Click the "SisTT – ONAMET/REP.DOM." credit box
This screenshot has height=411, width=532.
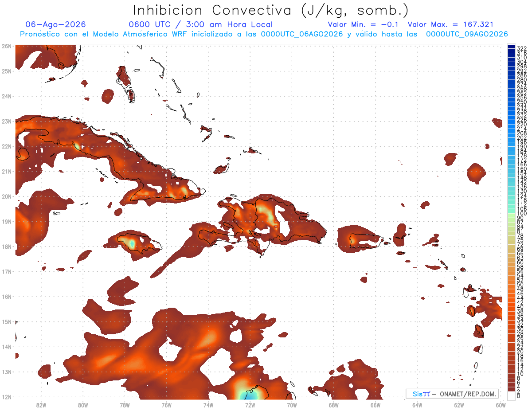tap(452, 394)
